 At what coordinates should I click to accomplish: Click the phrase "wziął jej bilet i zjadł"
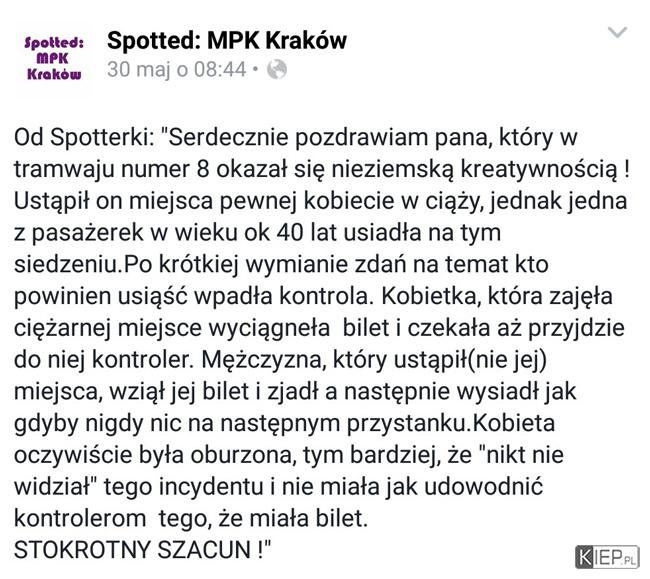coord(215,391)
